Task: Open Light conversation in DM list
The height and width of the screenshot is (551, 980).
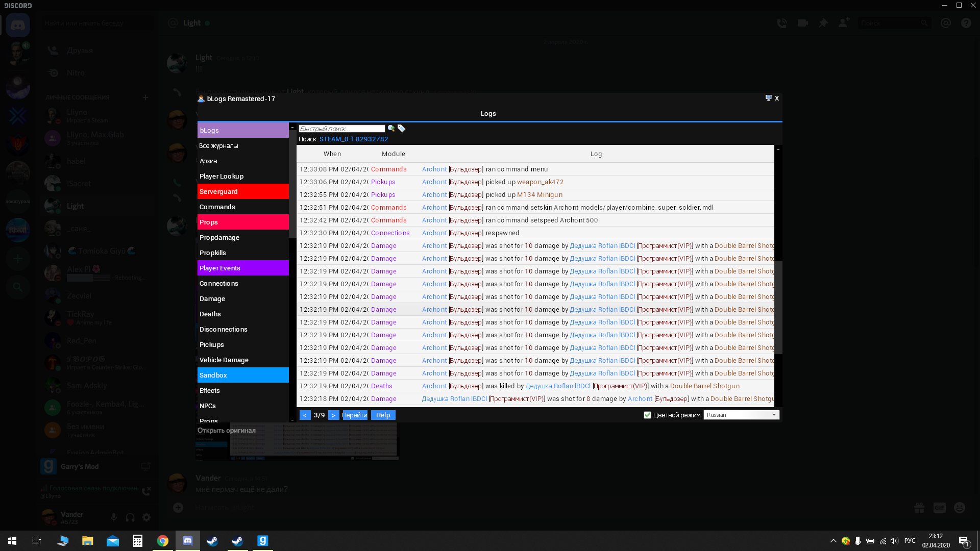Action: 97,206
